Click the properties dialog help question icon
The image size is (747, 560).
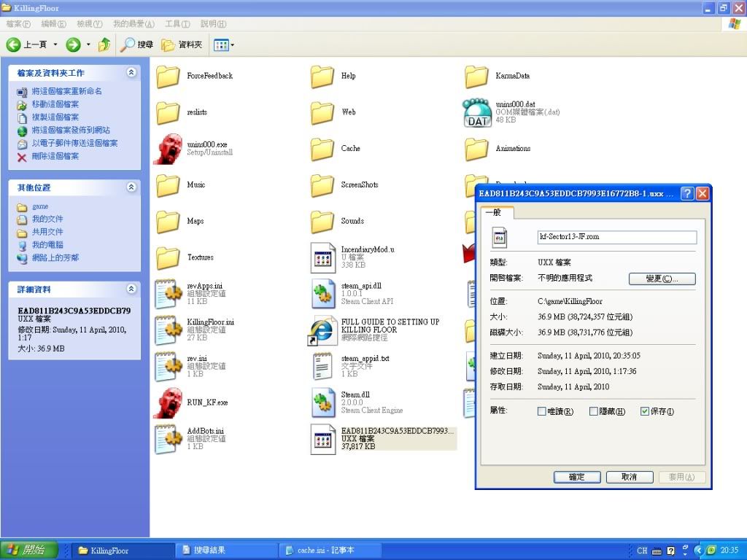pyautogui.click(x=686, y=194)
